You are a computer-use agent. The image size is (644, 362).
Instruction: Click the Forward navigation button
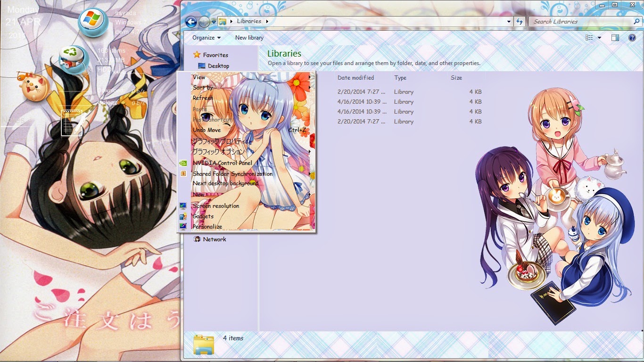click(x=204, y=22)
